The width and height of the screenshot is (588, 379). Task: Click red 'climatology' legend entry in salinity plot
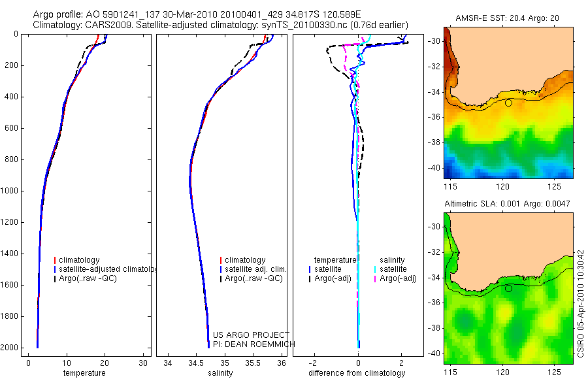242,260
